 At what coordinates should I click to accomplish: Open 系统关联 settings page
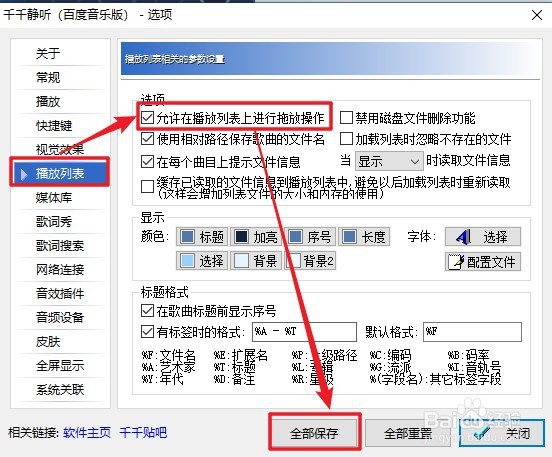[x=59, y=389]
